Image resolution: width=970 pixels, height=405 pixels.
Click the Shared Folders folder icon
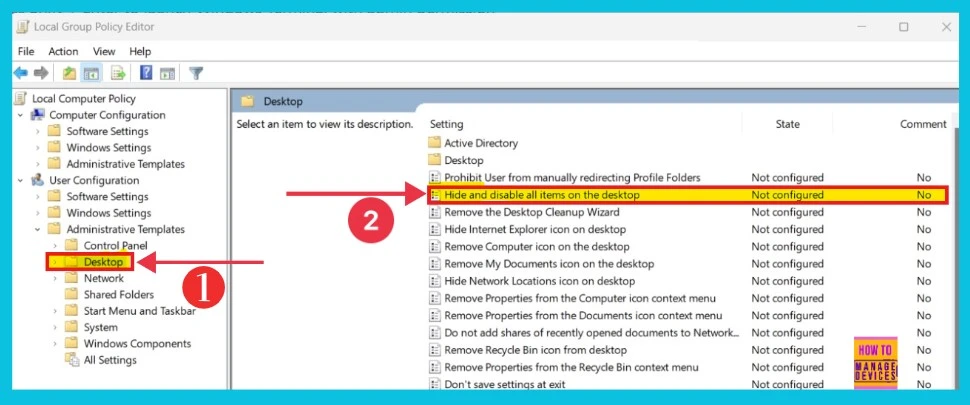tap(72, 294)
